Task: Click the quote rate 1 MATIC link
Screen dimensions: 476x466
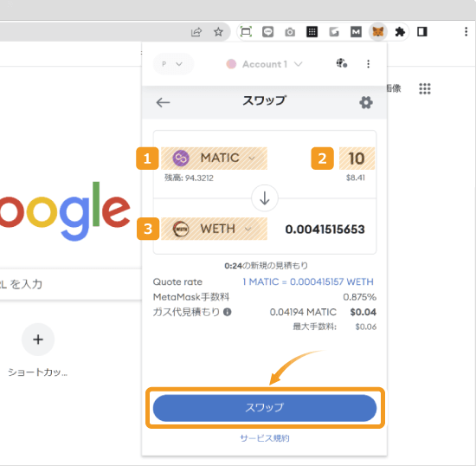Action: click(x=308, y=282)
